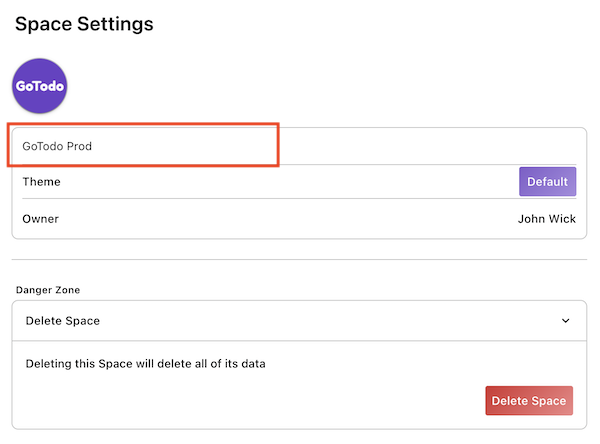Screen dimensions: 600x444
Task: Click the Space Settings page heading
Action: pos(84,24)
